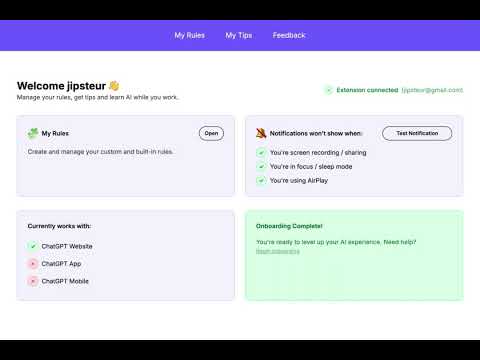This screenshot has height=360, width=480.
Task: Click the 'Extension connected' status text
Action: [367, 90]
